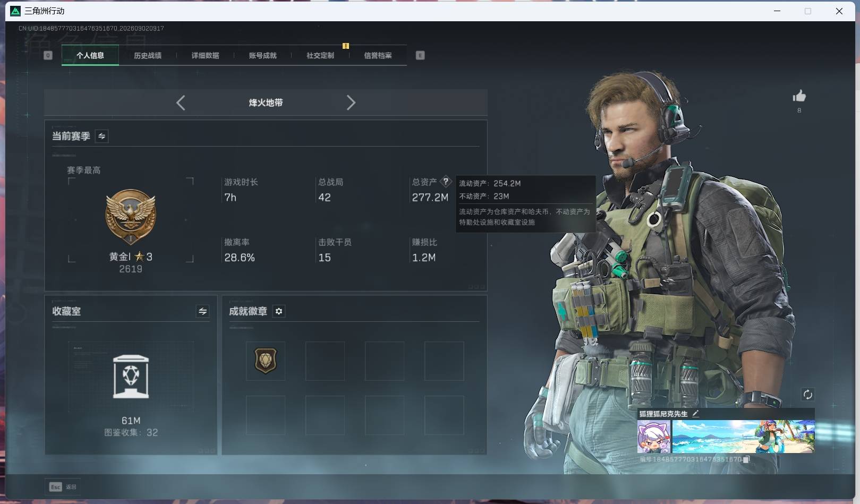The width and height of the screenshot is (860, 504).
Task: Click the 总资产 question mark help icon
Action: coord(446,182)
